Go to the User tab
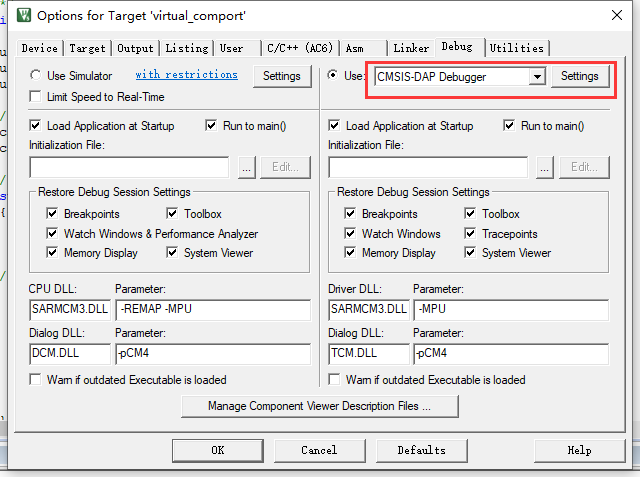Image resolution: width=640 pixels, height=477 pixels. click(238, 48)
